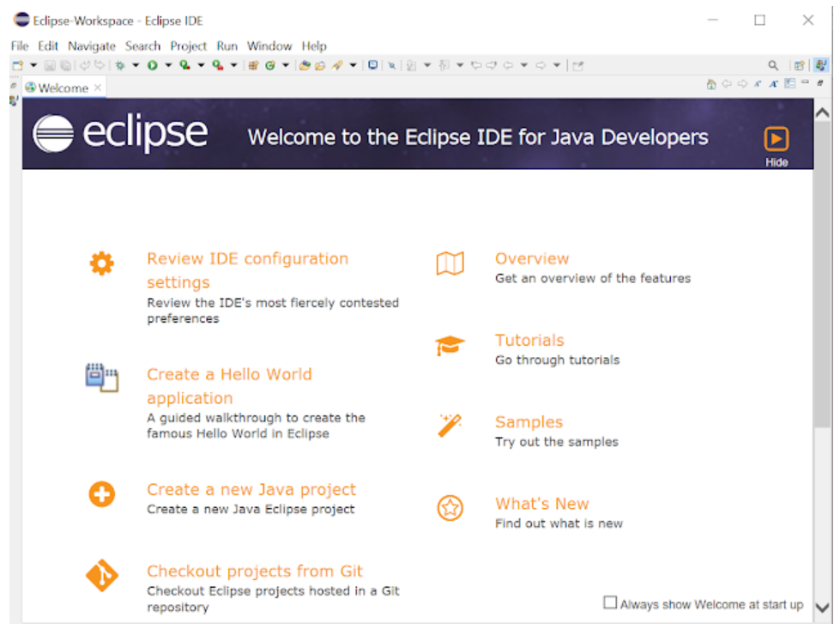This screenshot has width=840, height=629.
Task: Click the gear icon for IDE configuration
Action: point(102,263)
